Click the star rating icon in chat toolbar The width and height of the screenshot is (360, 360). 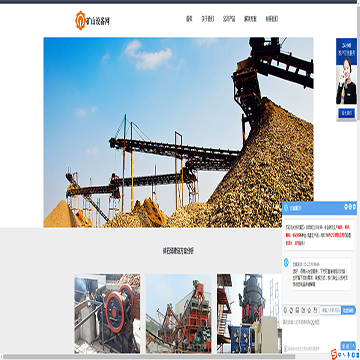[x=309, y=310]
